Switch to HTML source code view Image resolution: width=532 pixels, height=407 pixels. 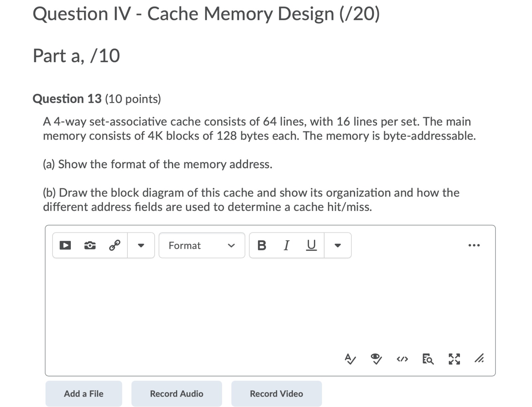pyautogui.click(x=402, y=359)
